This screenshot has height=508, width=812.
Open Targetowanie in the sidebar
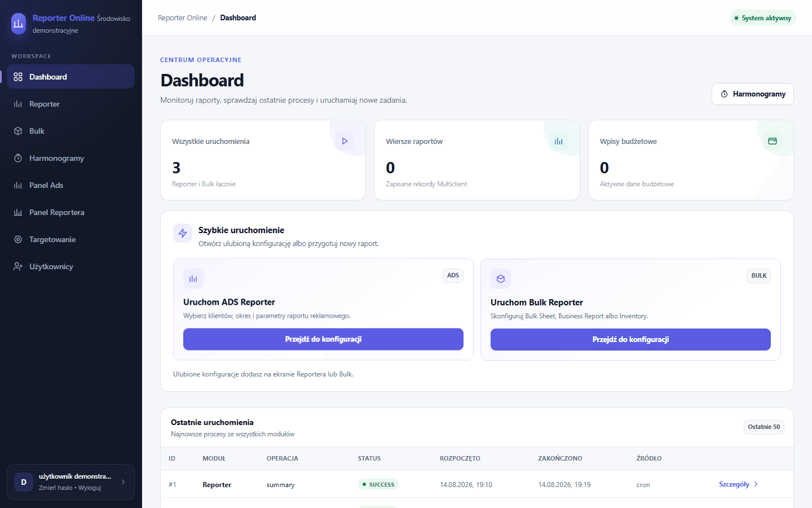tap(70, 239)
